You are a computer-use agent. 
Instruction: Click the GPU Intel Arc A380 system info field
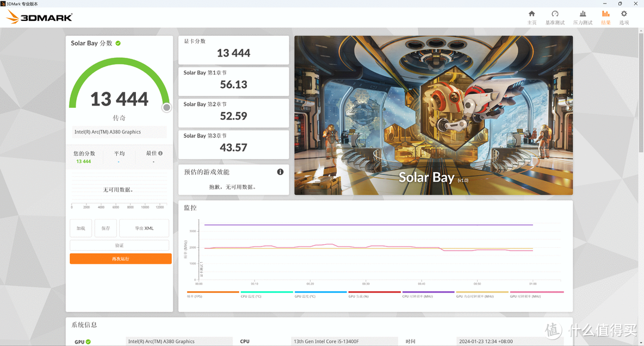tap(179, 341)
